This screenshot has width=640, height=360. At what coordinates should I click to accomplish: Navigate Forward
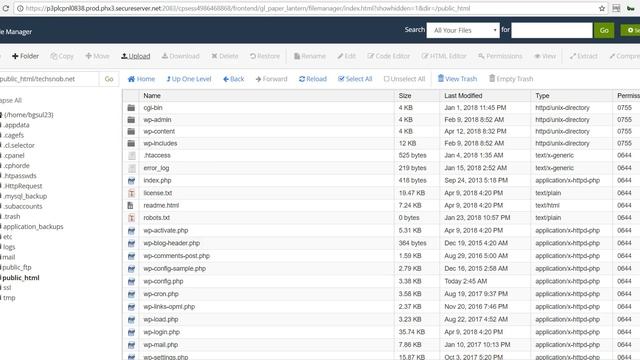point(271,79)
